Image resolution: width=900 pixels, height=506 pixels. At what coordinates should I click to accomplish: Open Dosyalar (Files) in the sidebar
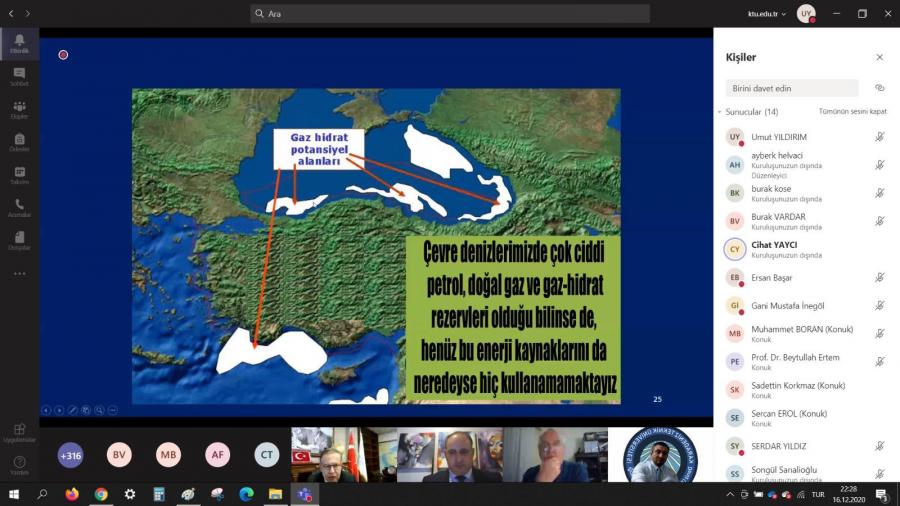pyautogui.click(x=19, y=241)
